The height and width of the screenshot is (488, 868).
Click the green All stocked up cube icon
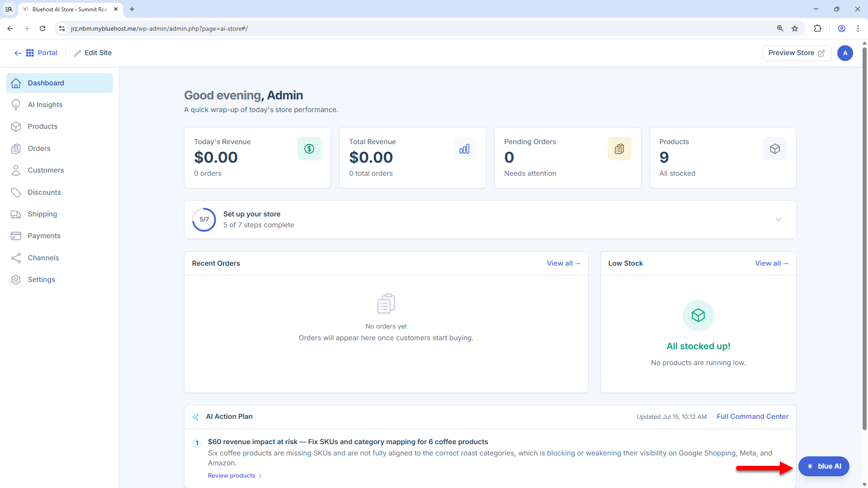698,315
